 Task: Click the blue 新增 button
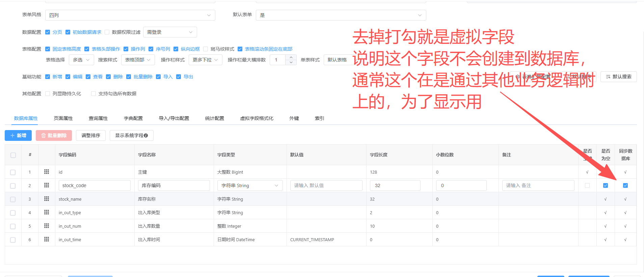pos(18,135)
